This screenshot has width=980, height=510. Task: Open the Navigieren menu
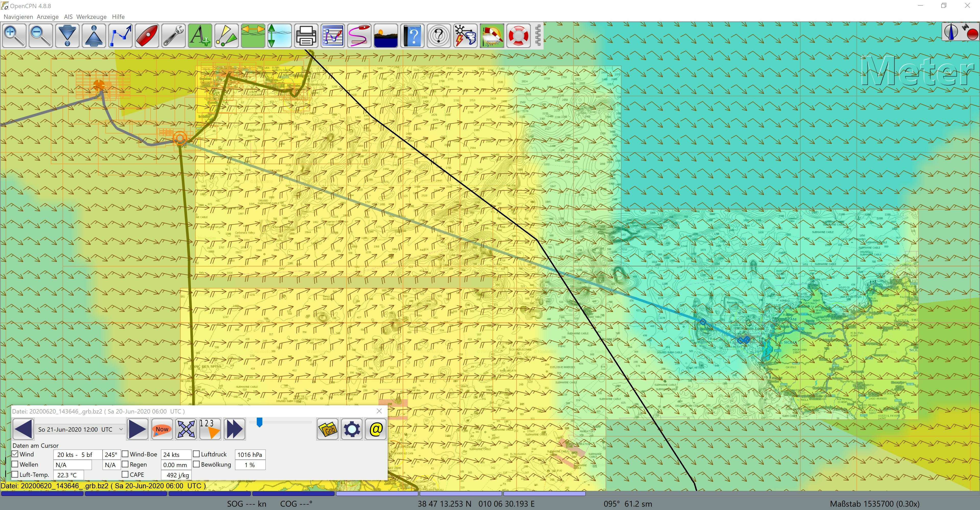click(18, 17)
